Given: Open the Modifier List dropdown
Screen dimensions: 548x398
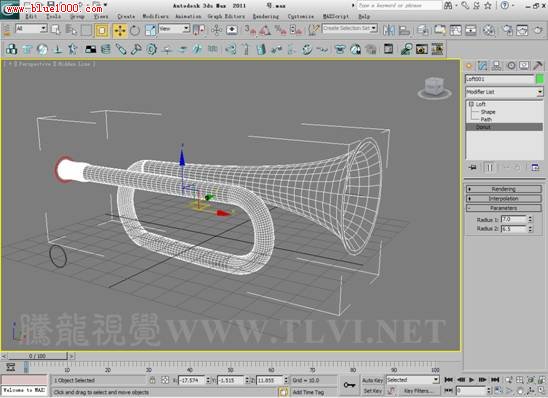Looking at the screenshot, I should [x=504, y=92].
